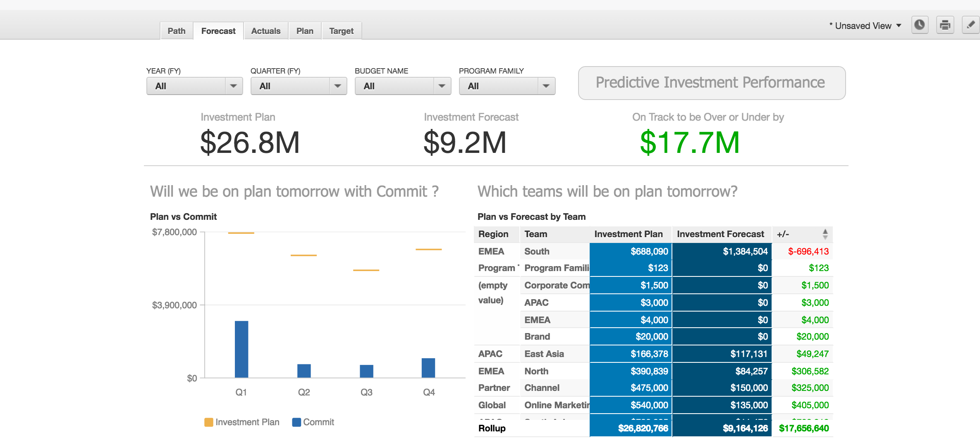Open the Unsaved View menu
The width and height of the screenshot is (980, 438).
(865, 26)
